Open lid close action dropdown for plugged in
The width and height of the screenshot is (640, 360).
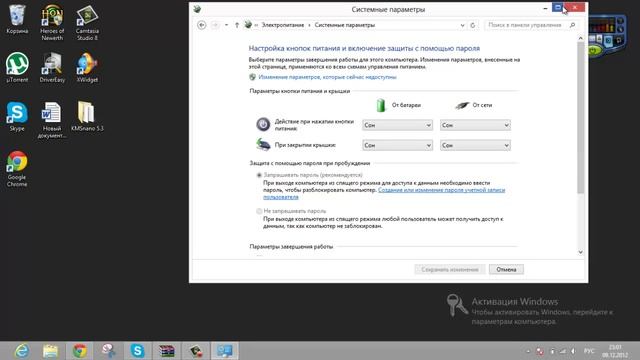coord(475,145)
